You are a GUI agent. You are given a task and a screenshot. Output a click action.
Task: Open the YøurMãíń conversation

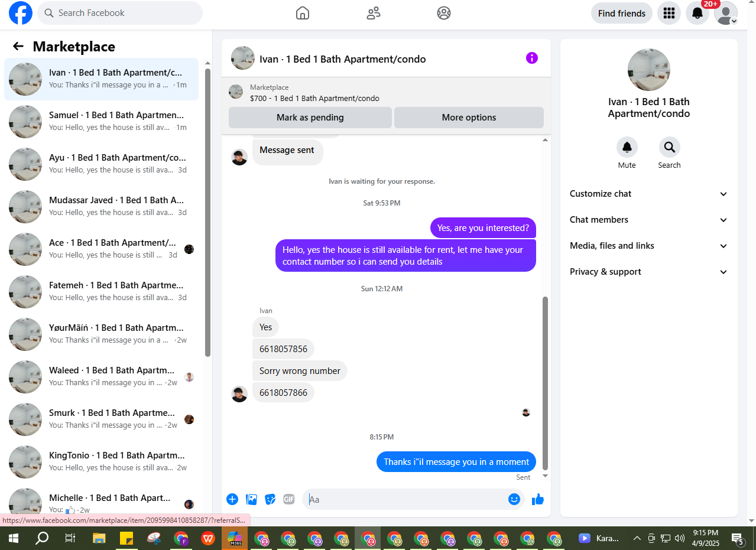pos(101,334)
